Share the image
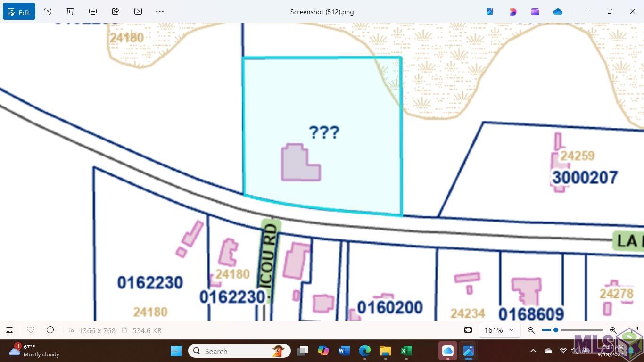Viewport: 644px width, 362px height. point(116,11)
